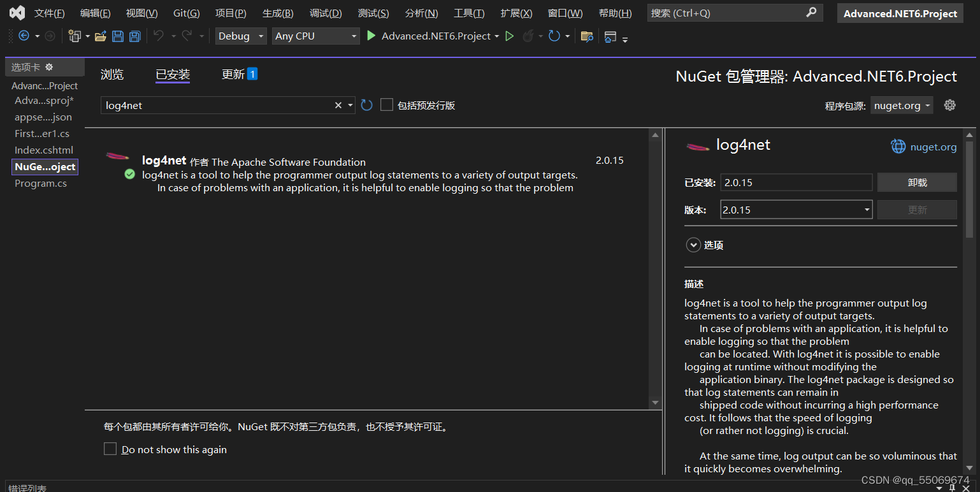980x492 pixels.
Task: Open Find in Files with the folder-magnifier icon
Action: point(587,37)
